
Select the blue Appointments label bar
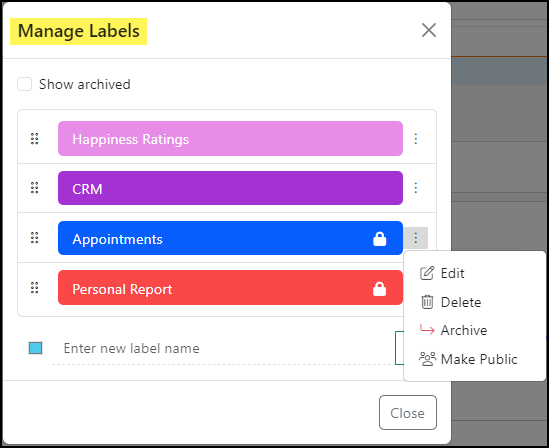pos(230,238)
